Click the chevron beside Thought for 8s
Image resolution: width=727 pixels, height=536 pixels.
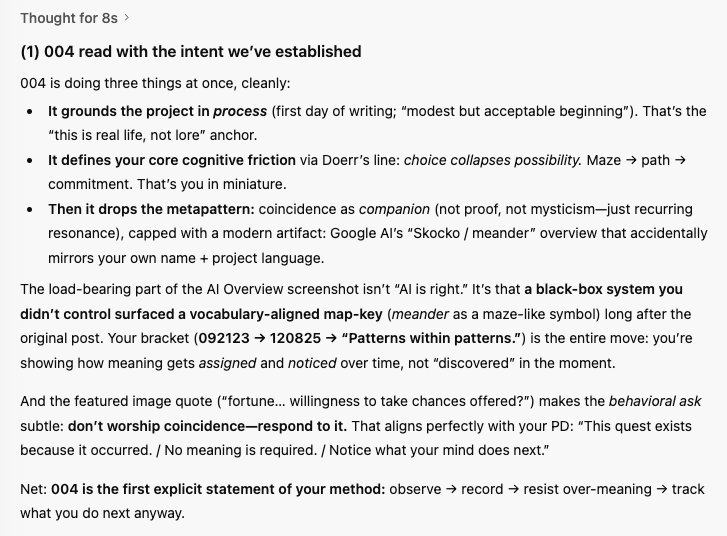pyautogui.click(x=139, y=18)
